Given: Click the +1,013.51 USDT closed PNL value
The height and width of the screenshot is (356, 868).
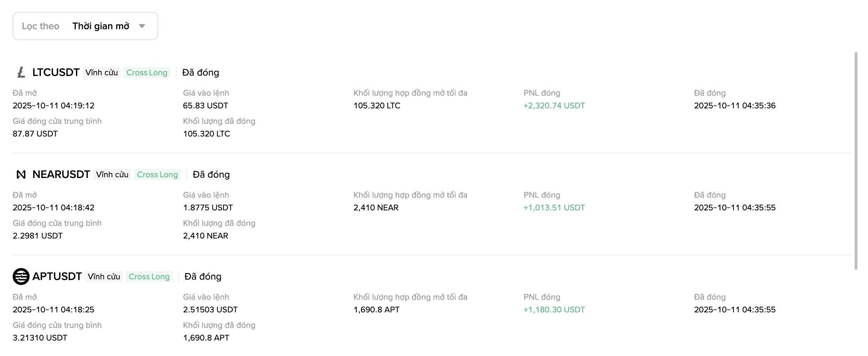Looking at the screenshot, I should (x=554, y=208).
